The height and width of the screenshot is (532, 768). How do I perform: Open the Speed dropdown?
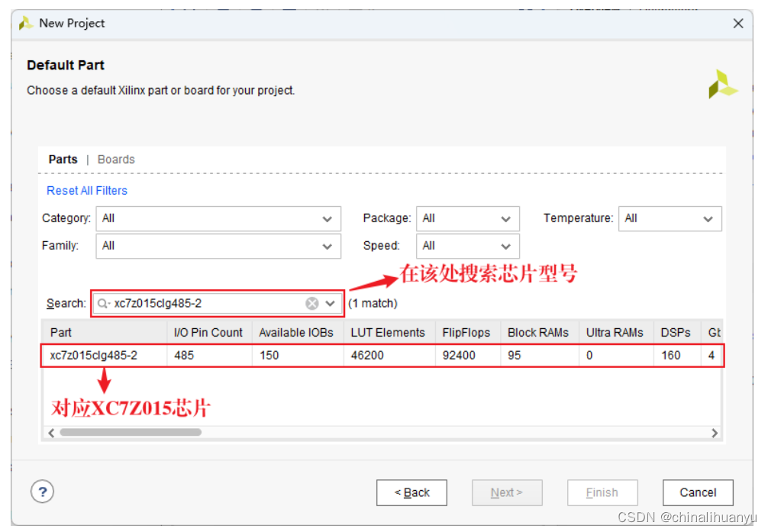click(467, 246)
